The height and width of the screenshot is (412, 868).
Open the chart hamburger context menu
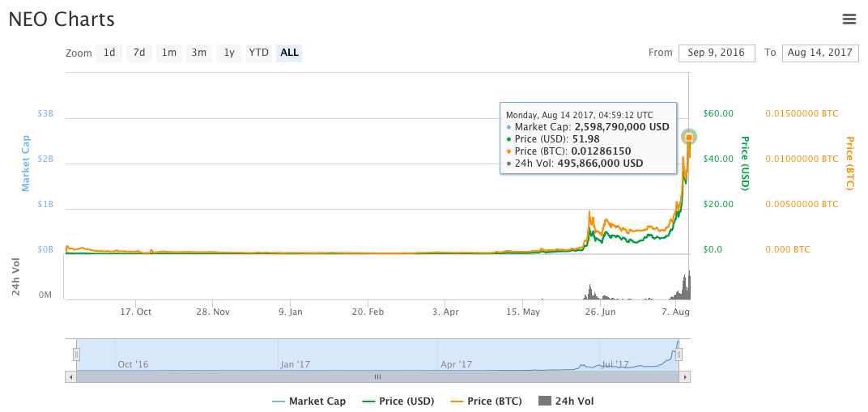pyautogui.click(x=849, y=19)
